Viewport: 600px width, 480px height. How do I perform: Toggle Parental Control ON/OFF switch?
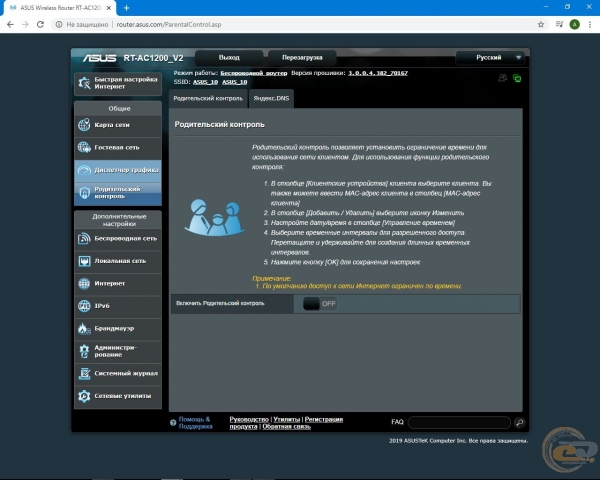click(x=320, y=304)
